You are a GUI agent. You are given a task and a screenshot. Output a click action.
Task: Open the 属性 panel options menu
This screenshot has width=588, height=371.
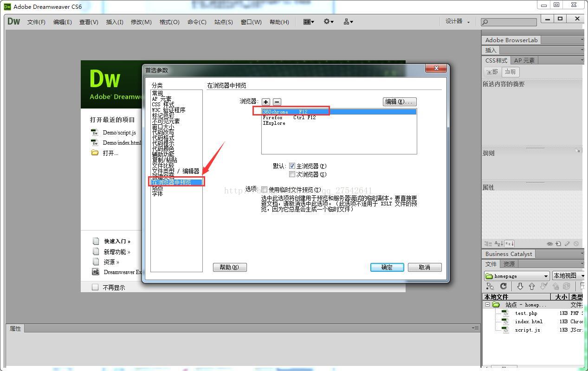[x=475, y=328]
